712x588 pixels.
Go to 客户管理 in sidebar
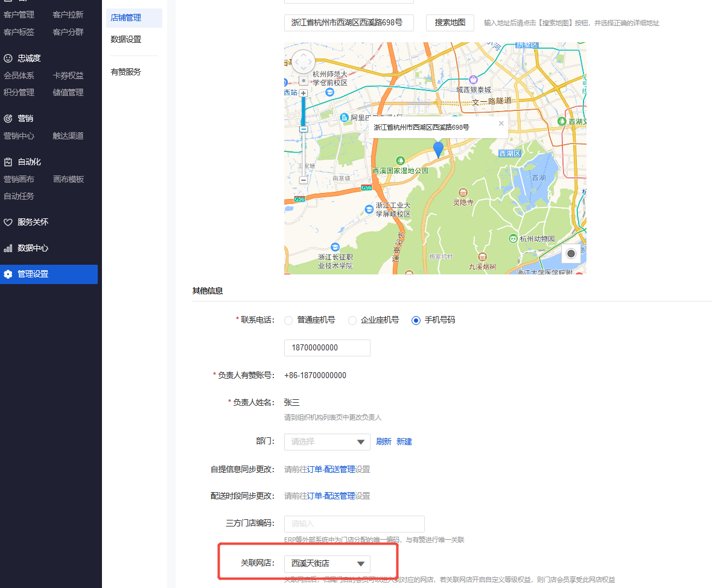click(19, 15)
